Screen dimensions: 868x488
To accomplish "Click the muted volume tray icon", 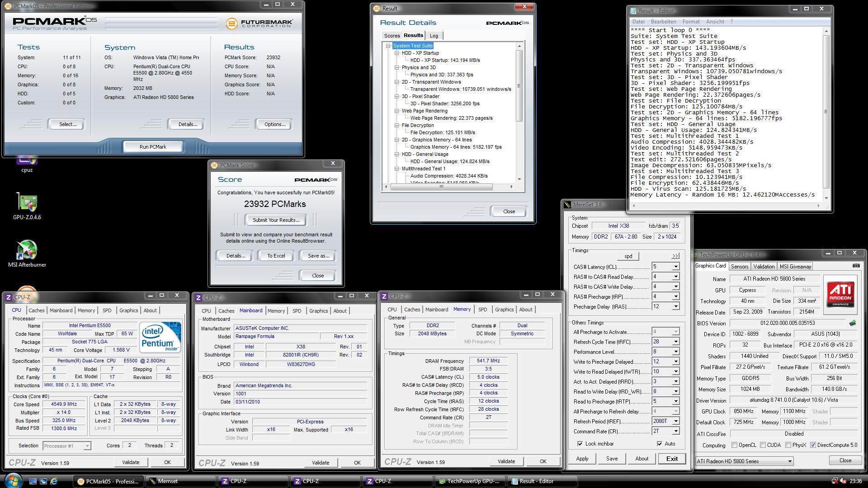I will pyautogui.click(x=843, y=481).
